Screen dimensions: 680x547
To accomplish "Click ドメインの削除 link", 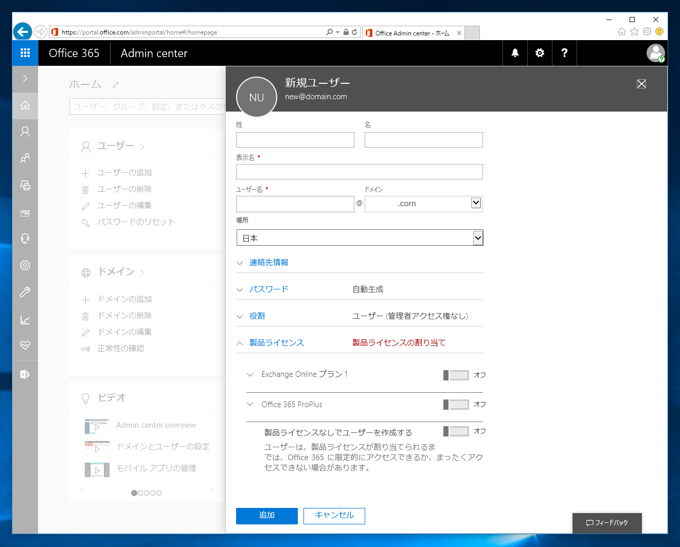I will [x=124, y=315].
